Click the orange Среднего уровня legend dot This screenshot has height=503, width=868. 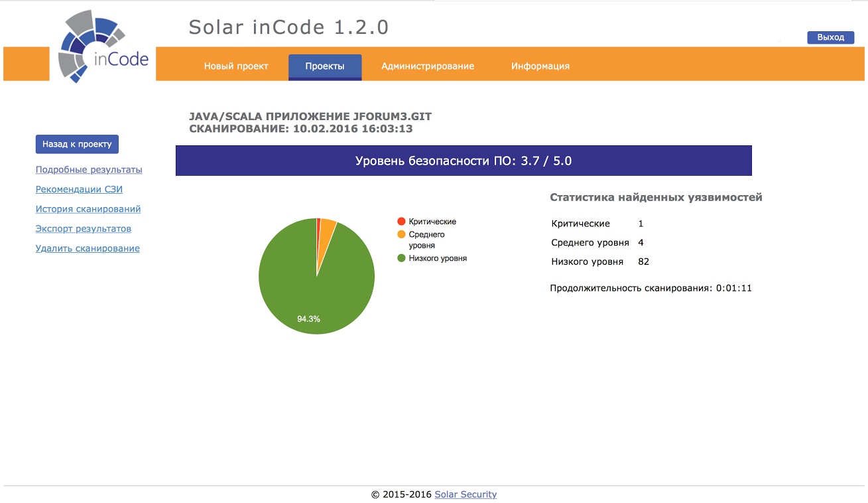click(401, 234)
